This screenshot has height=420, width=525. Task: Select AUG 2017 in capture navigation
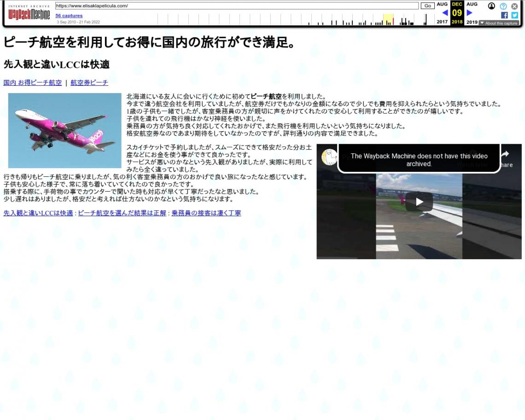point(442,13)
